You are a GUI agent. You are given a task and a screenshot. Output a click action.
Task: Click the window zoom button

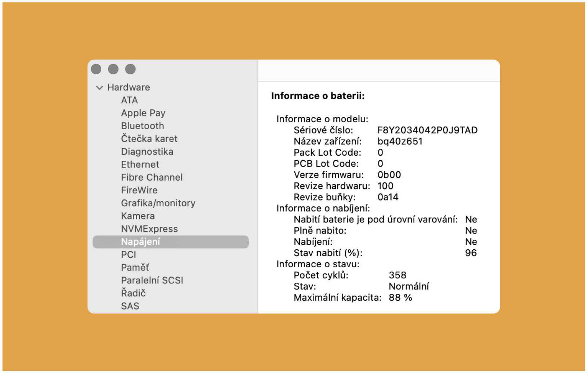pos(130,69)
